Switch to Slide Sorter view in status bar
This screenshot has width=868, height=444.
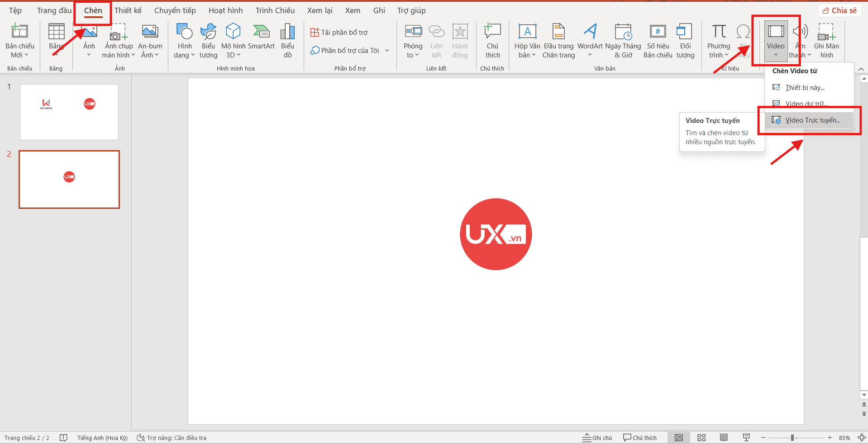click(x=701, y=438)
